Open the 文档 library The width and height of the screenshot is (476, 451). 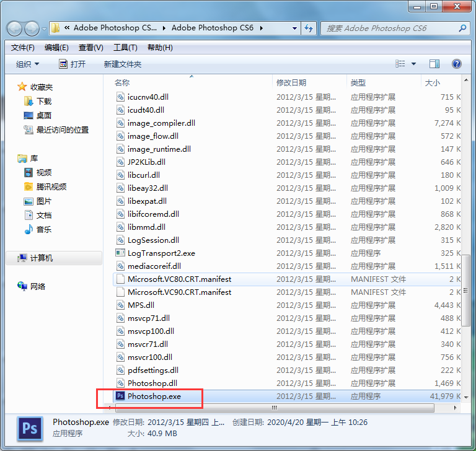[38, 215]
